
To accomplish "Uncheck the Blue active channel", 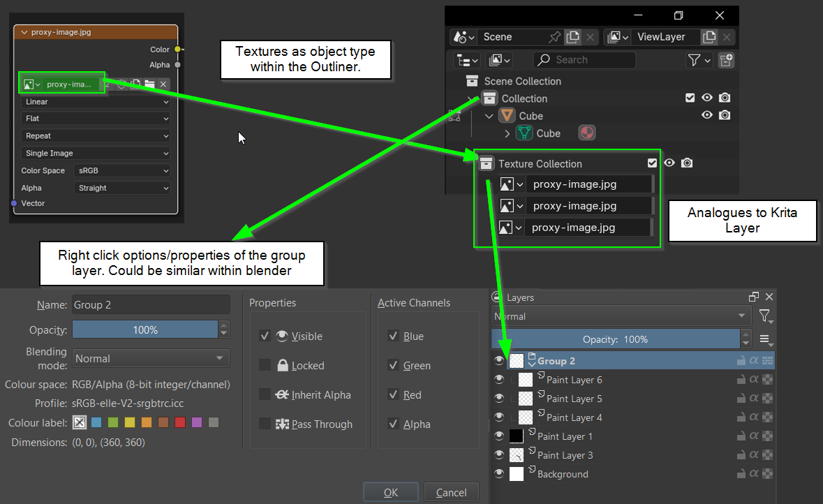I will point(393,336).
